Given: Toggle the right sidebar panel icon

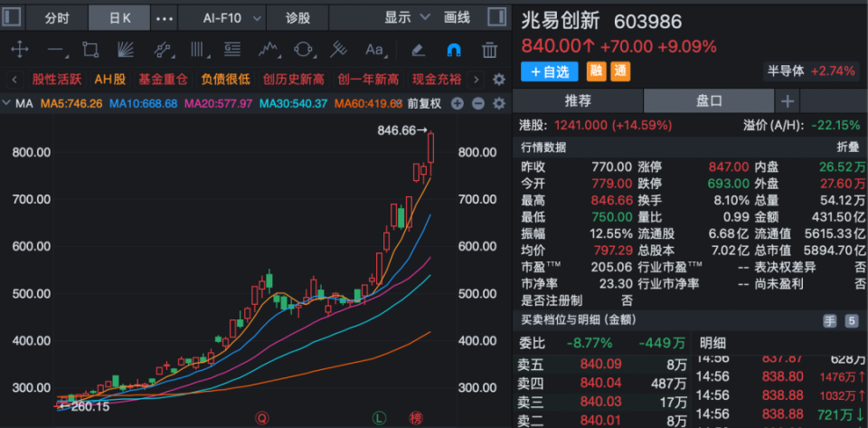Looking at the screenshot, I should pyautogui.click(x=496, y=17).
